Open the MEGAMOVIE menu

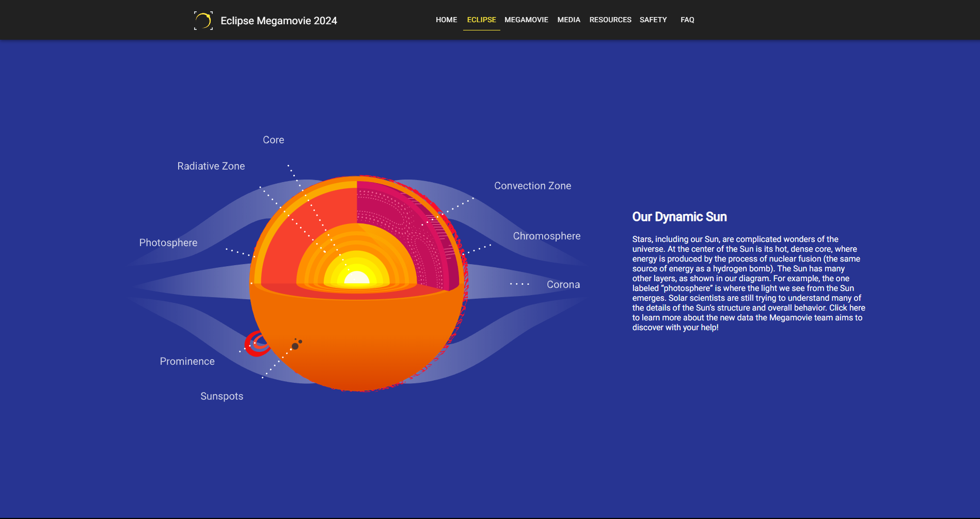point(526,20)
